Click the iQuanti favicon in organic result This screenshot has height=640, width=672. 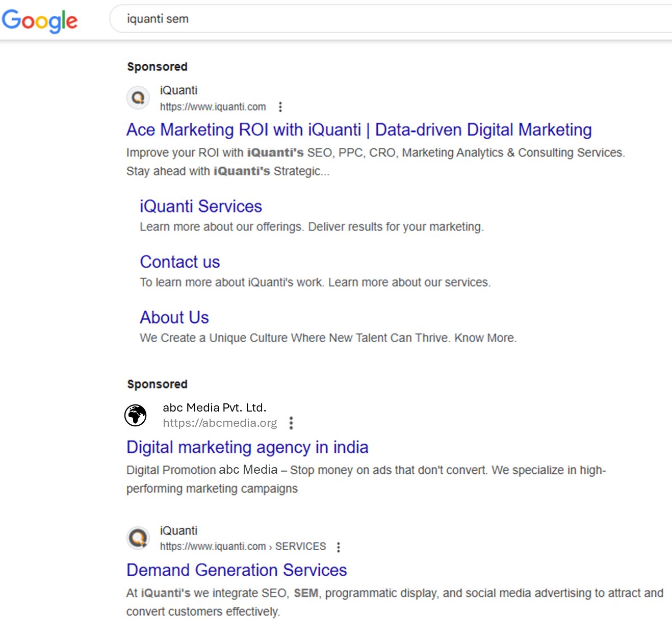click(138, 538)
